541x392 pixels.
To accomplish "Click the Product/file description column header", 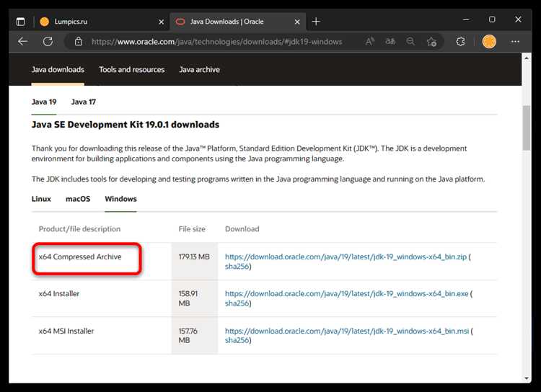I will coord(79,229).
